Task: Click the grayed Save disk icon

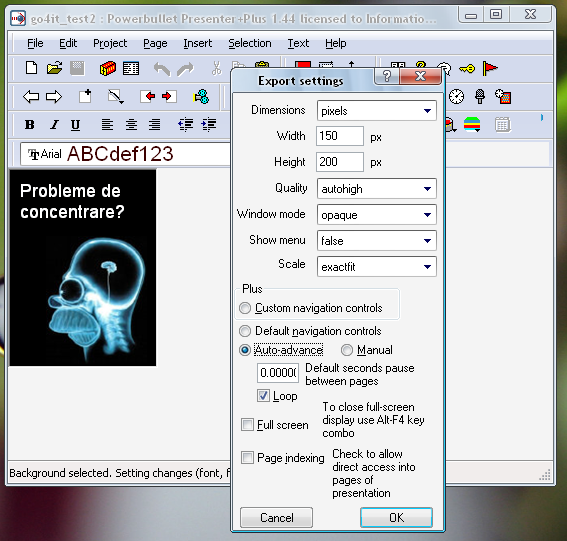Action: coord(77,68)
